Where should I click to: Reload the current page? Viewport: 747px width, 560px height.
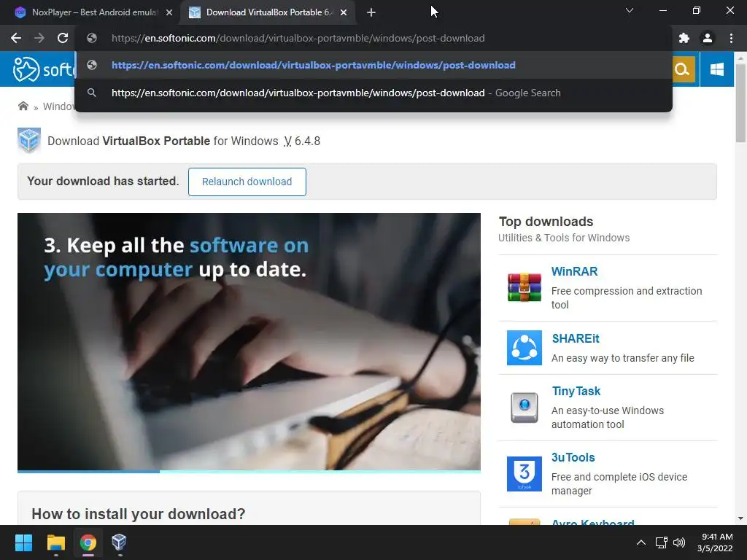click(63, 38)
